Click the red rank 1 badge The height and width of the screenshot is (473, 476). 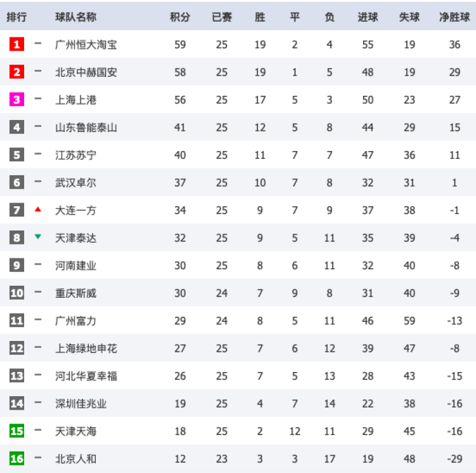(17, 44)
